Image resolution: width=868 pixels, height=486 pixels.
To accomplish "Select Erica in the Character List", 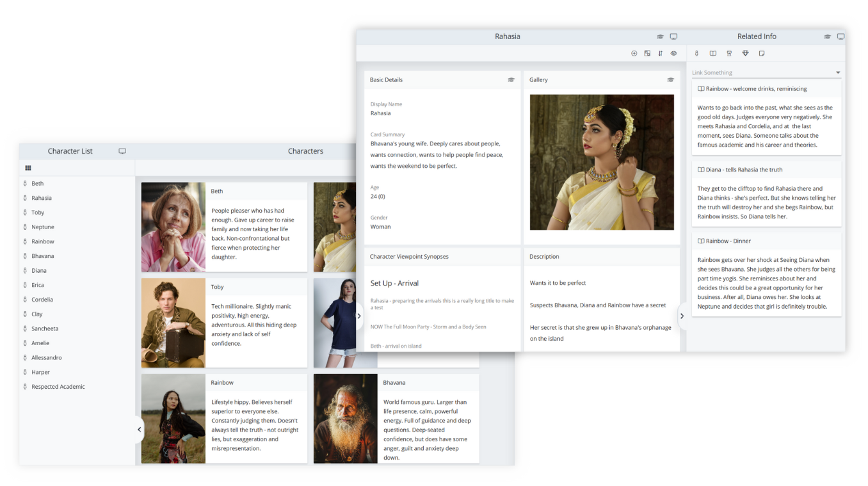I will tap(38, 285).
